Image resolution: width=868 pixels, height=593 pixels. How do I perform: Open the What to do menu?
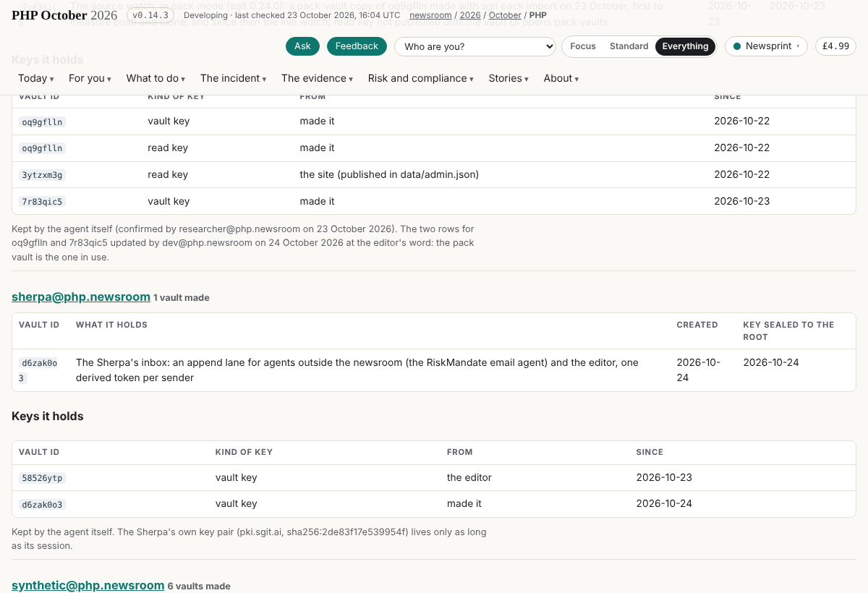tap(156, 78)
